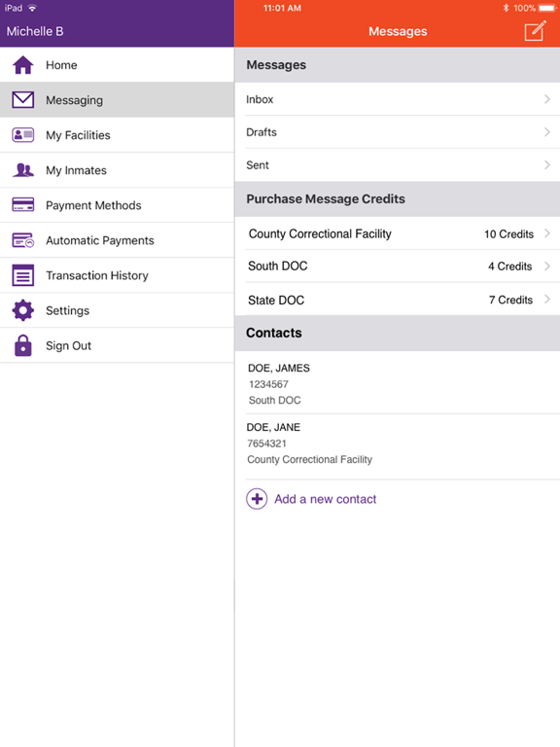This screenshot has height=747, width=560.
Task: Open Settings from the sidebar
Action: point(117,310)
